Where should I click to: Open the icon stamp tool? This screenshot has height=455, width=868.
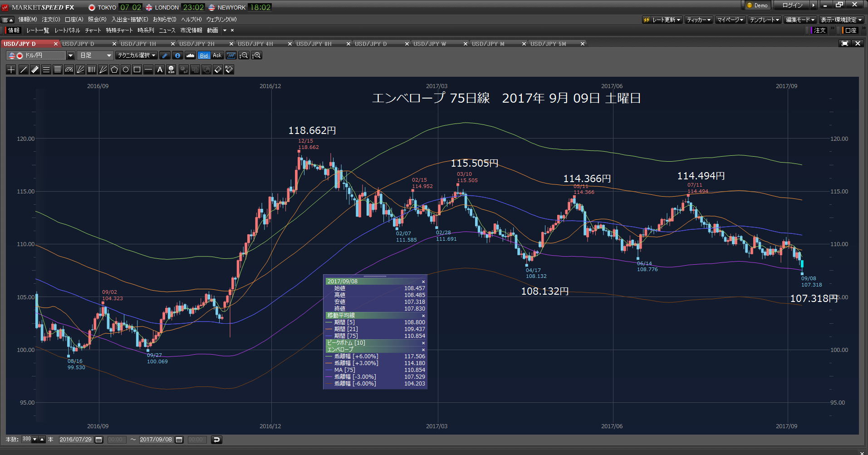(171, 69)
